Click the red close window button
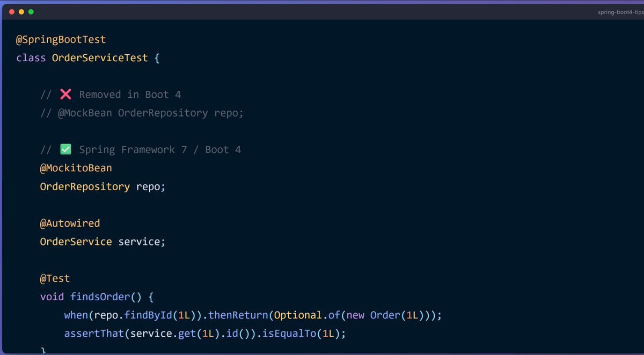 (x=12, y=12)
